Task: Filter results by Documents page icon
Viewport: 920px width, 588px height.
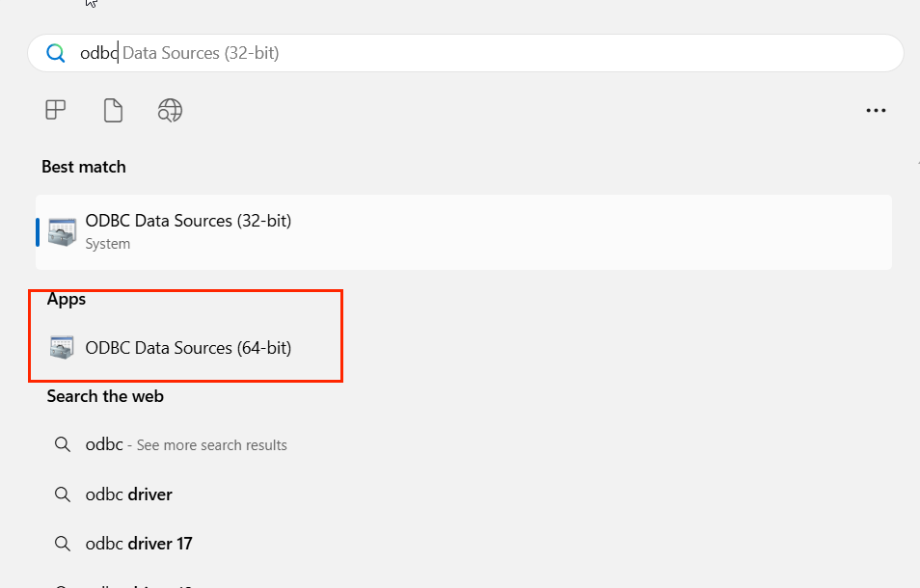Action: pos(113,110)
